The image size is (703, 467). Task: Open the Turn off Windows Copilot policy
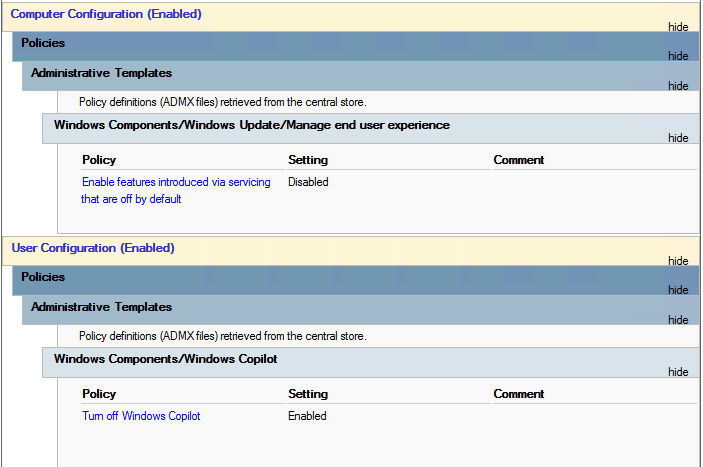141,416
